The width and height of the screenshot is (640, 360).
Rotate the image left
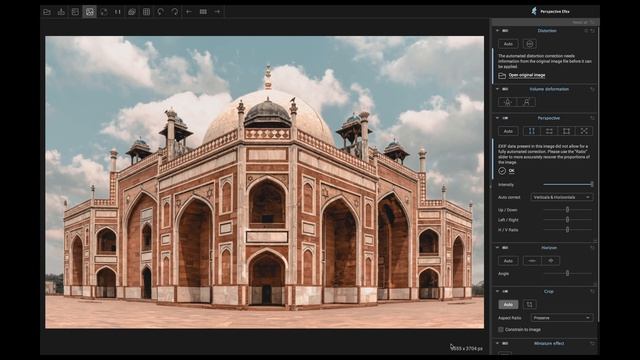pos(160,12)
